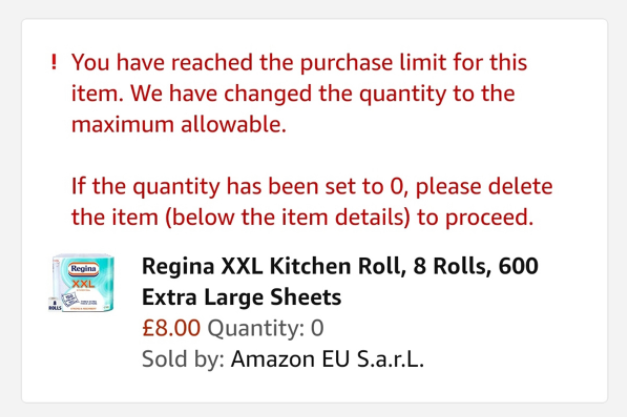Select the Quantity: 0 text

[265, 328]
